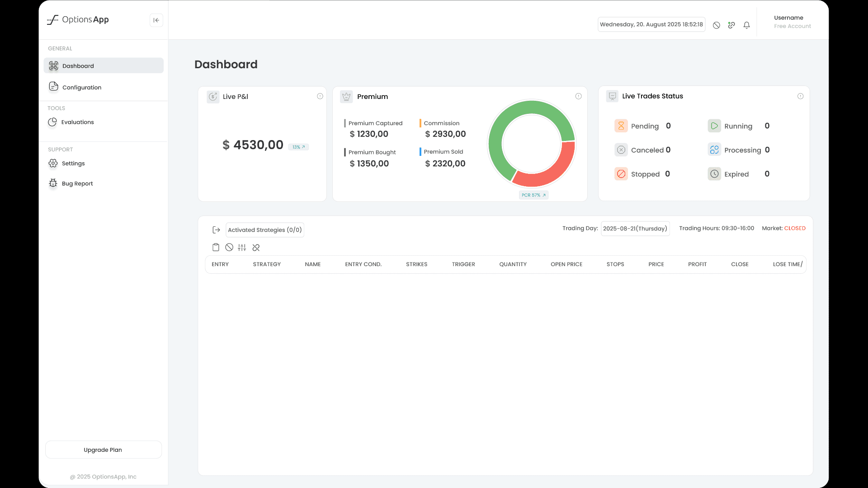Click the Premium Captured value $ 1230,00
Screen dimensions: 868x488
click(x=369, y=134)
